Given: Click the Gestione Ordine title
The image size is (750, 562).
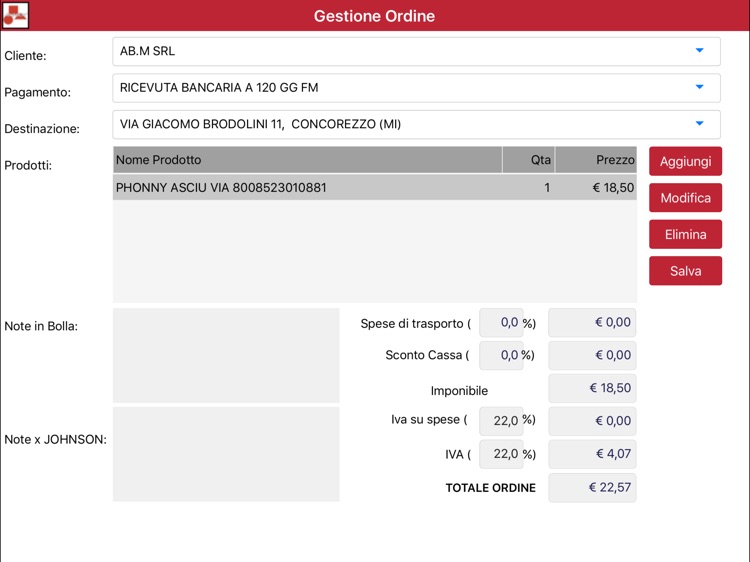Looking at the screenshot, I should 375,16.
